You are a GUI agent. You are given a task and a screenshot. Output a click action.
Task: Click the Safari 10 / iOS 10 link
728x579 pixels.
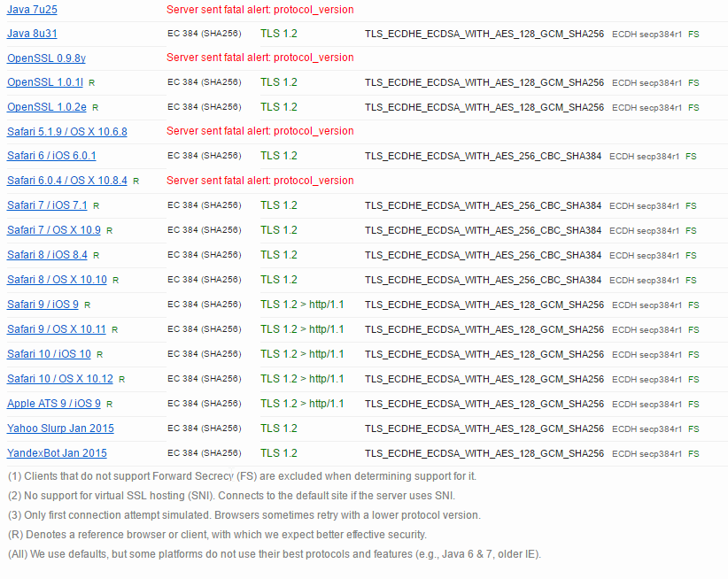click(x=49, y=354)
